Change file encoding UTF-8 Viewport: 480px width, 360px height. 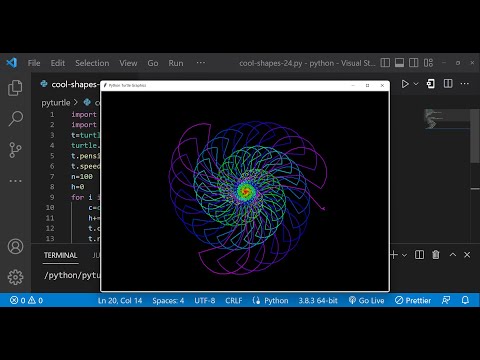point(205,301)
